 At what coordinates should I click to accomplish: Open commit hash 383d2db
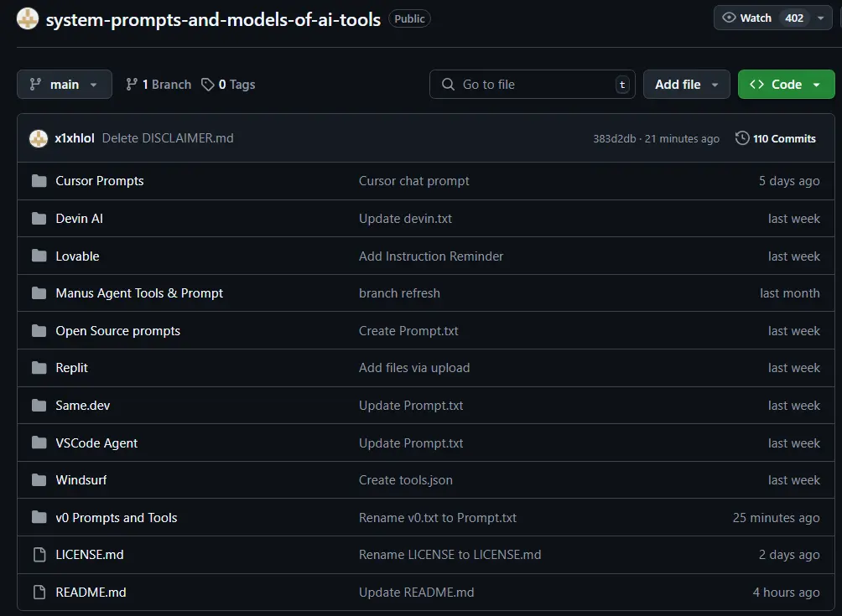(614, 139)
